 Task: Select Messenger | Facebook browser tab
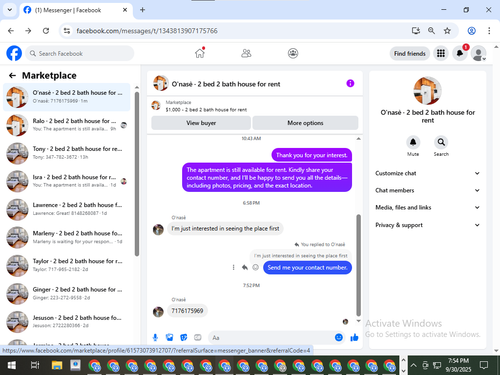click(x=76, y=10)
